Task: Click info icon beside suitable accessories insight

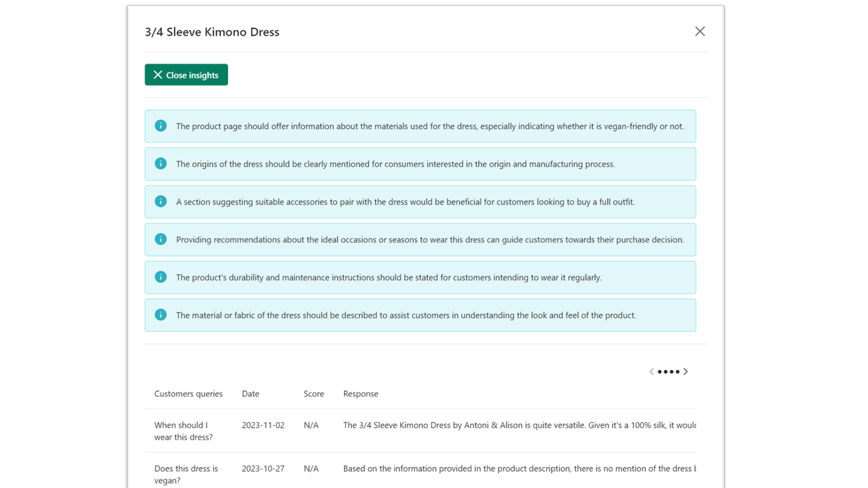Action: (x=161, y=202)
